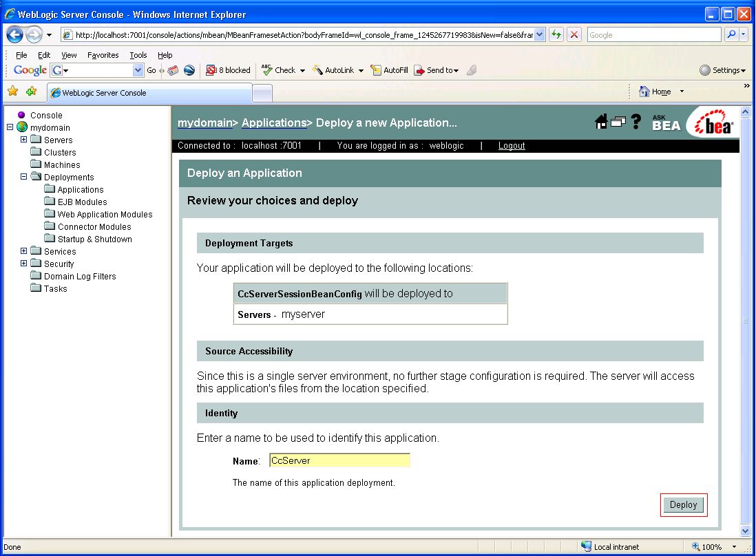
Task: Click the highlighter pen toolbar icon
Action: 472,70
